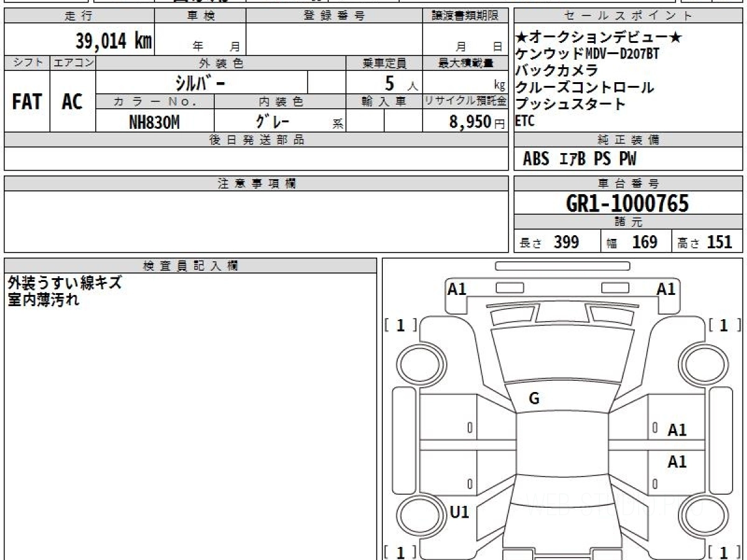Select the エアコン header cell

73,63
